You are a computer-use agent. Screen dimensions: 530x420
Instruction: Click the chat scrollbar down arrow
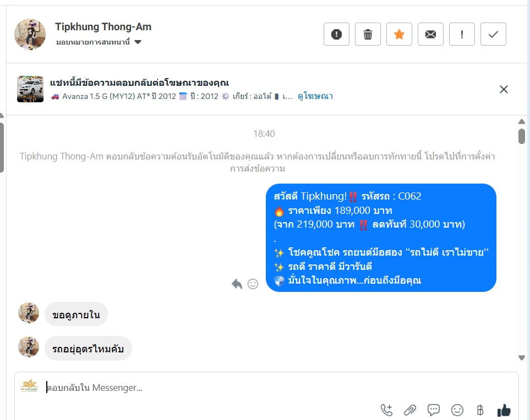522,357
